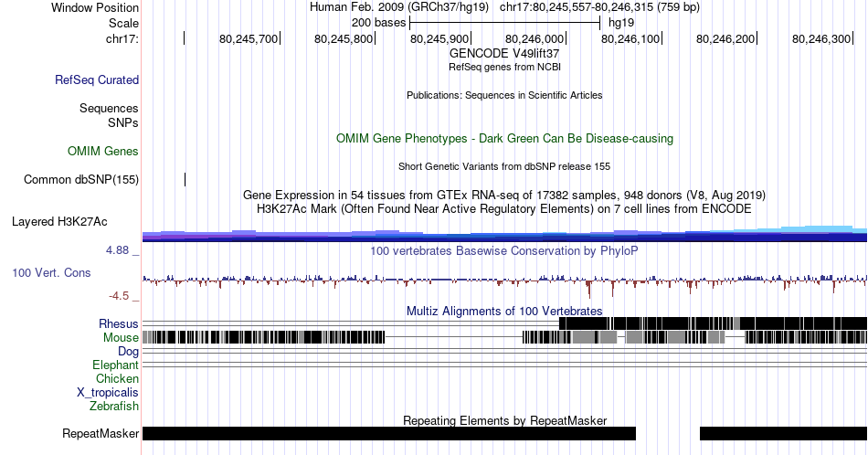This screenshot has width=868, height=455.
Task: Click the 200 bases scale bar
Action: [x=505, y=23]
